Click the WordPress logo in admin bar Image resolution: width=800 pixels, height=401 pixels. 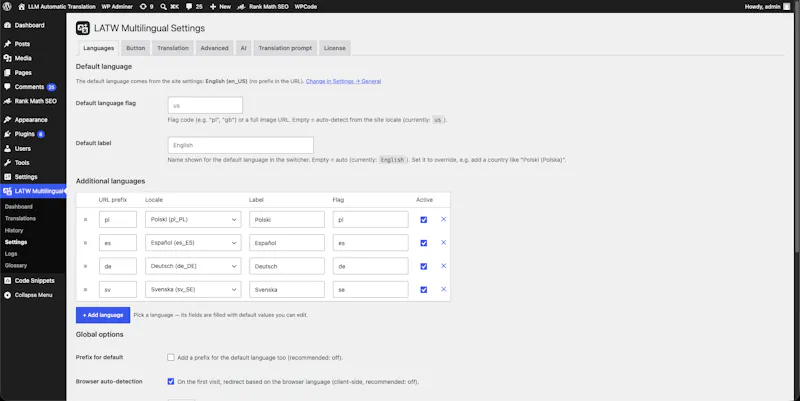pos(7,7)
